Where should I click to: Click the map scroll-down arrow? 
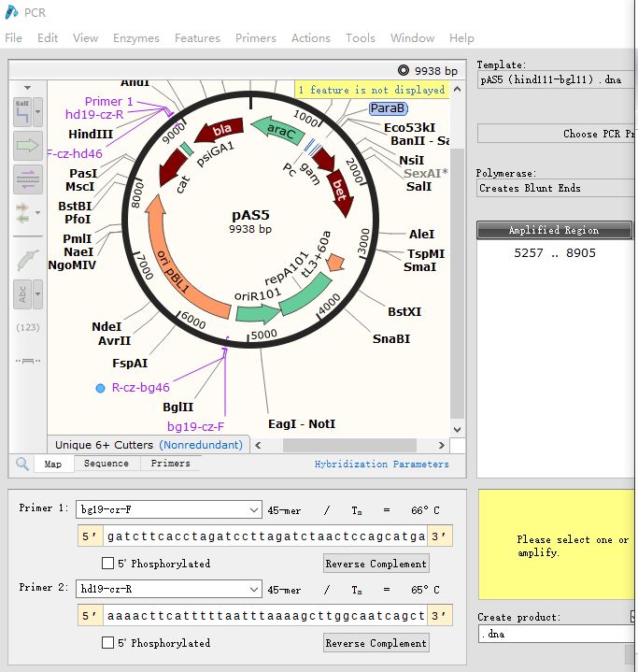pyautogui.click(x=457, y=429)
